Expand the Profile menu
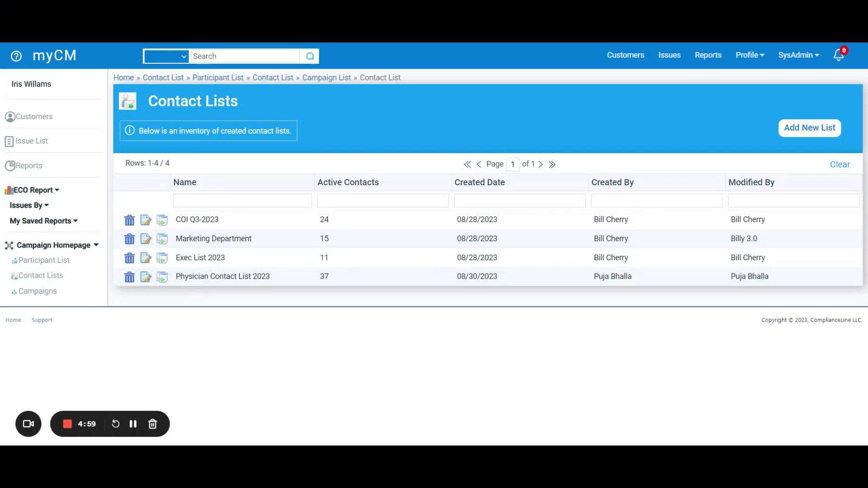 point(750,55)
